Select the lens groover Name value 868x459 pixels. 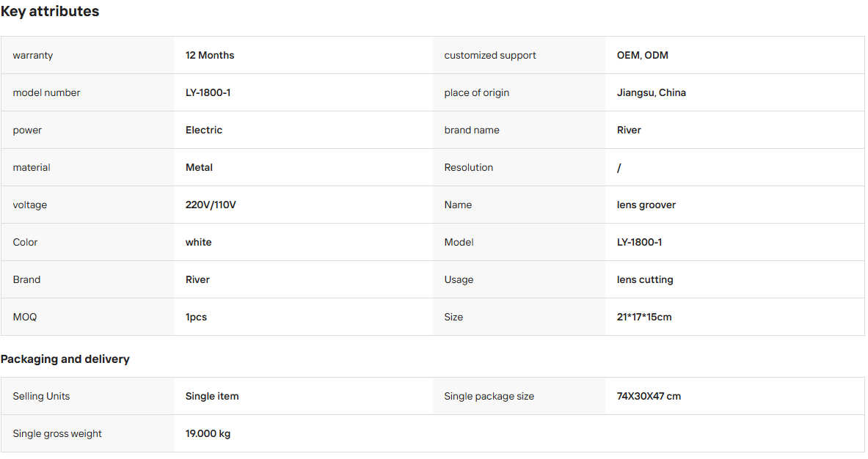[x=646, y=205]
